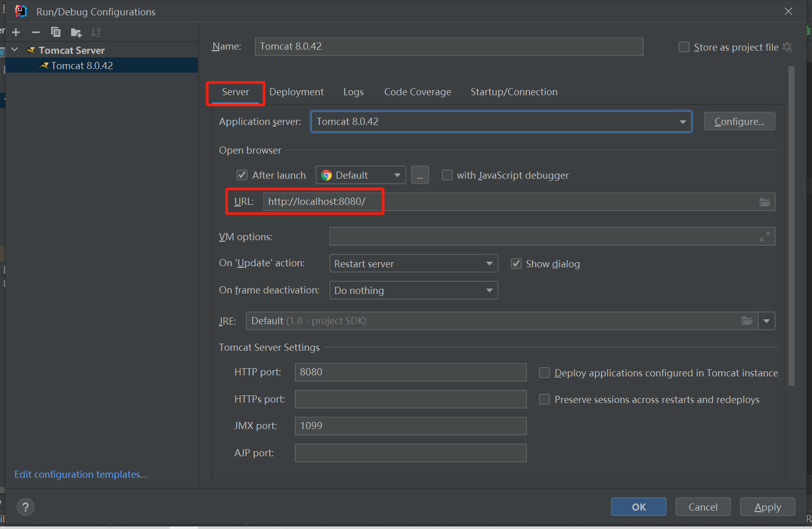The height and width of the screenshot is (529, 812).
Task: Toggle Store as project file checkbox
Action: tap(684, 47)
